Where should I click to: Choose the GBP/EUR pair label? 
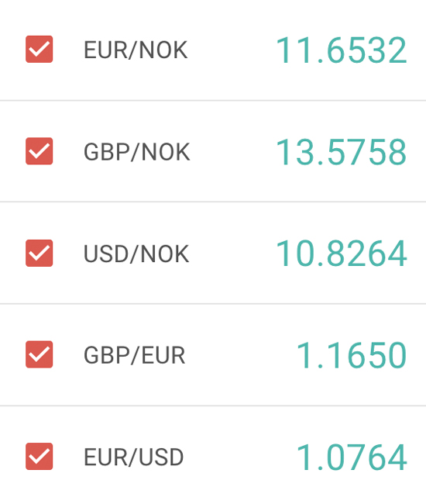point(135,355)
